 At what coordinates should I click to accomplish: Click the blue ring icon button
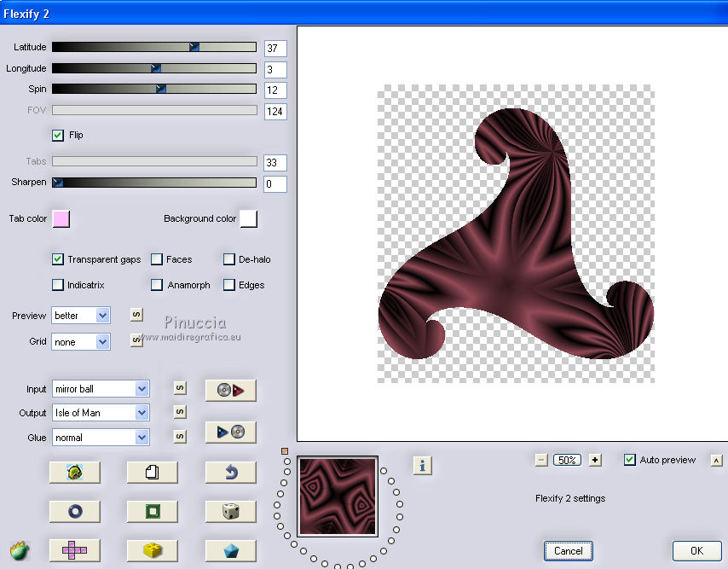pos(75,511)
